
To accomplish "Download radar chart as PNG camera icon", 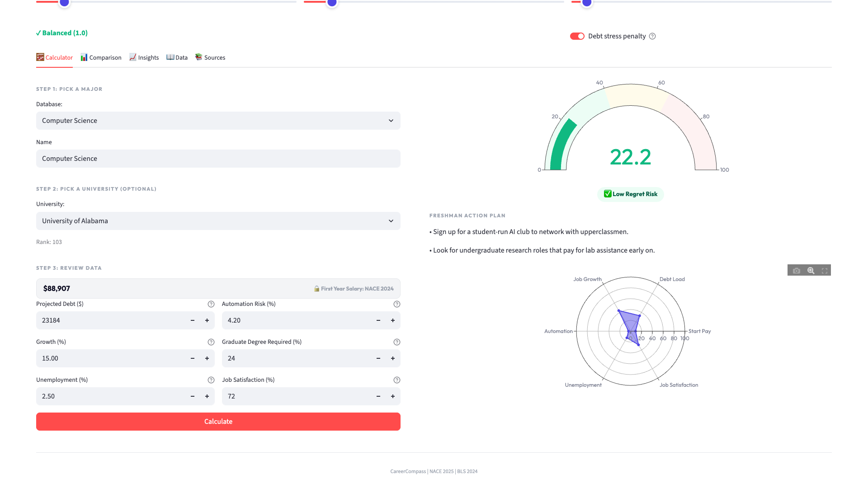I will [797, 271].
